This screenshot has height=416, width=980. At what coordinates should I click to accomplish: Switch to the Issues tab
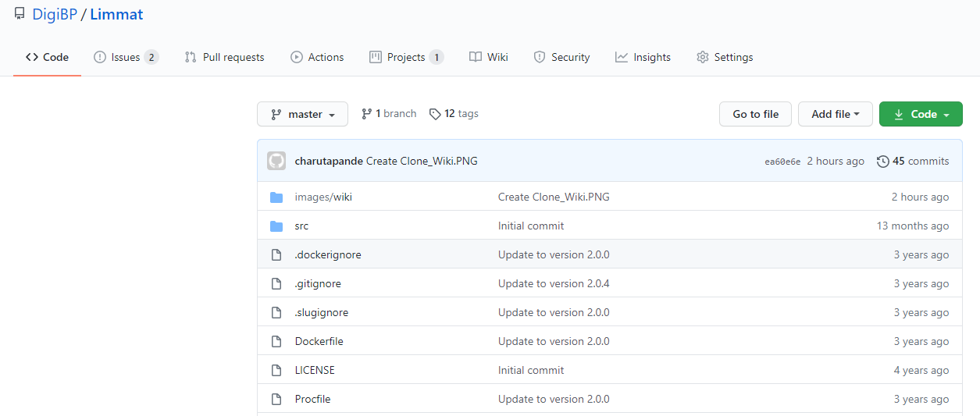[x=126, y=57]
